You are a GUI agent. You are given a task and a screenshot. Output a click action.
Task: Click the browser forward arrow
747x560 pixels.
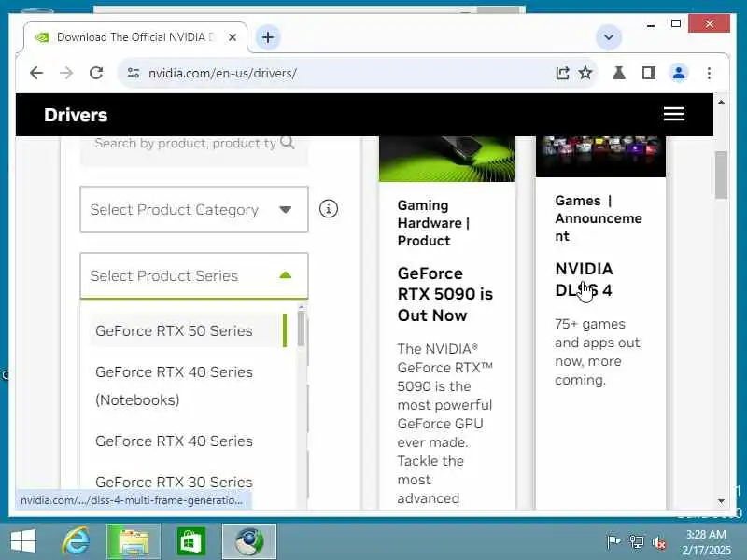pos(66,73)
